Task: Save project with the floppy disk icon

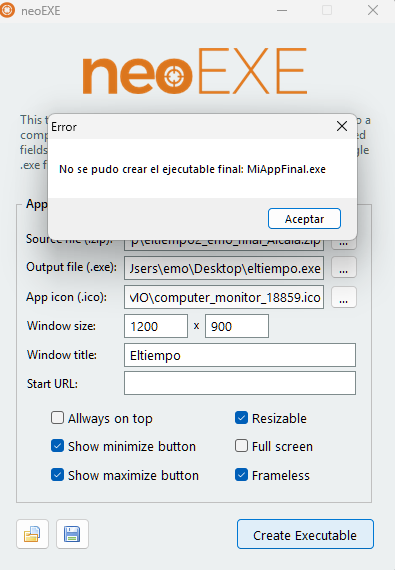Action: (x=72, y=534)
